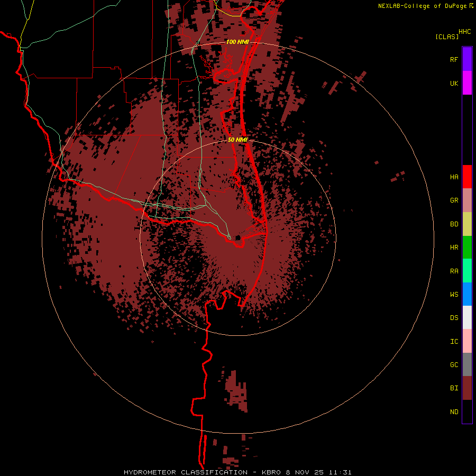Click the HR legend label
476x476 pixels.
454,248
